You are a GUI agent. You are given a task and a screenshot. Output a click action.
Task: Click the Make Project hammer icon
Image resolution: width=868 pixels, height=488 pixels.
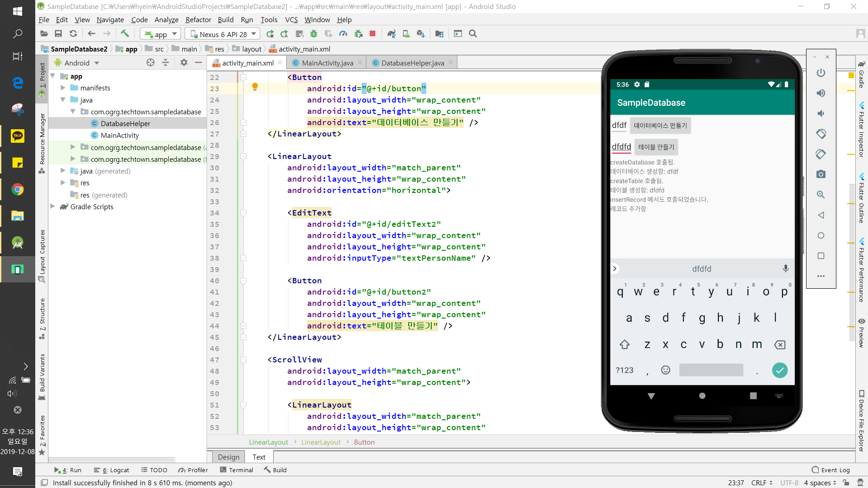[125, 34]
